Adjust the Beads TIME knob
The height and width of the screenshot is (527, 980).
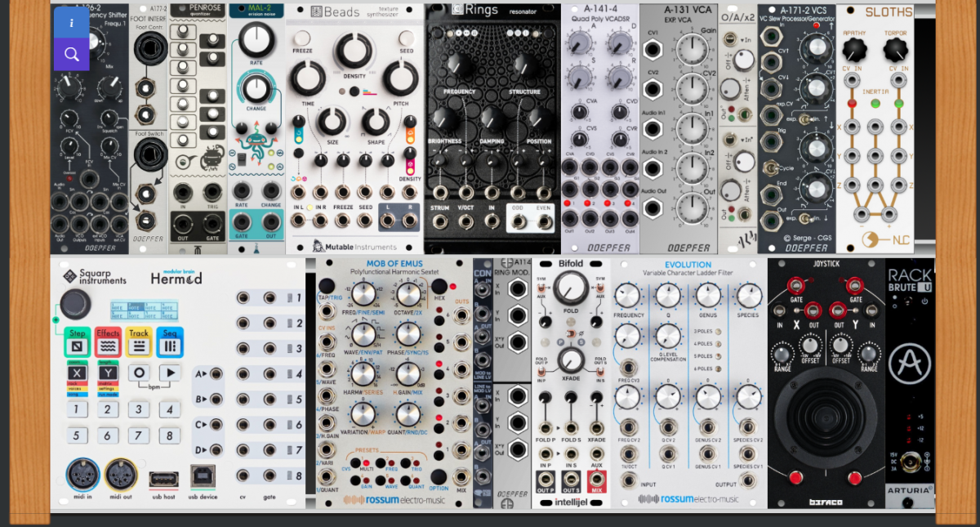click(x=309, y=79)
